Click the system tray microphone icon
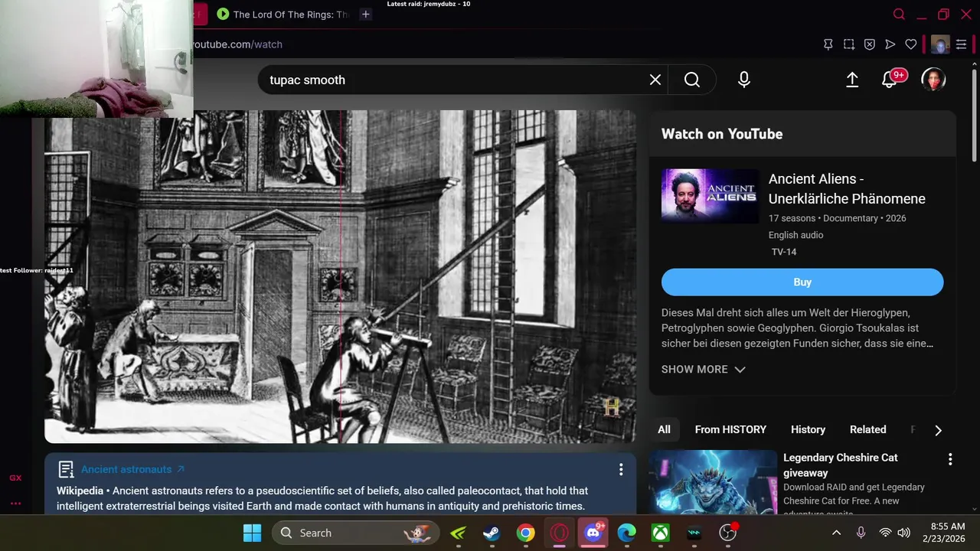980x551 pixels. click(861, 533)
